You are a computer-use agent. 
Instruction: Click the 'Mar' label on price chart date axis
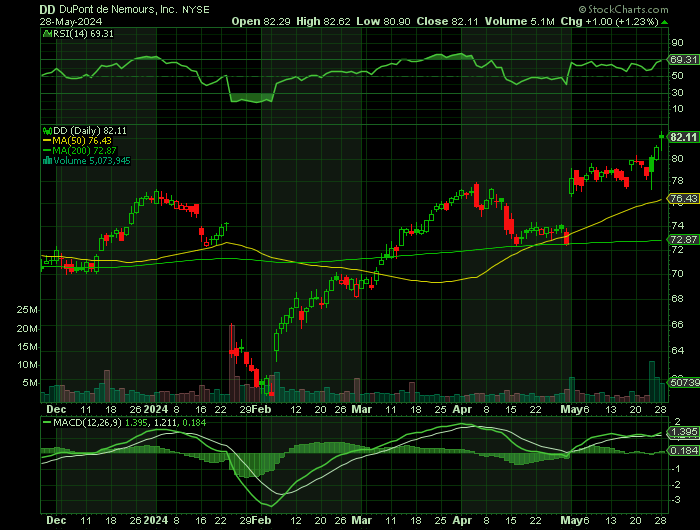[x=362, y=409]
